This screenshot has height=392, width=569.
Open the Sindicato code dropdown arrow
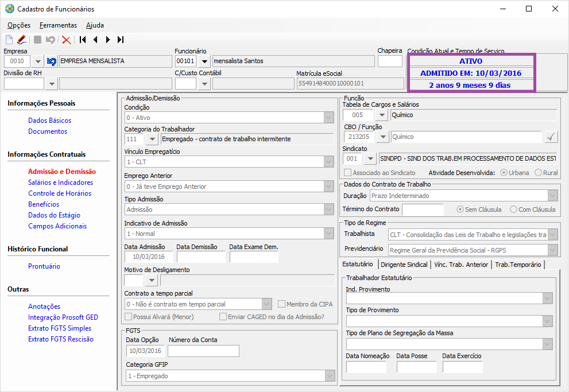[x=370, y=158]
